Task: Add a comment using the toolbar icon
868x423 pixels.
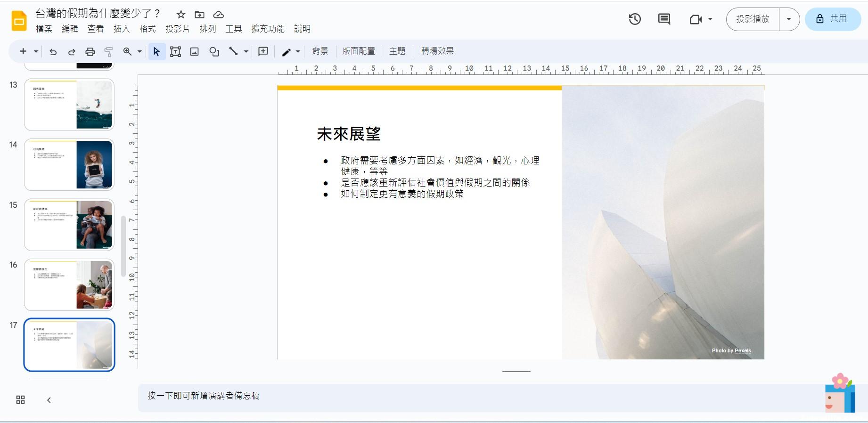Action: (263, 51)
